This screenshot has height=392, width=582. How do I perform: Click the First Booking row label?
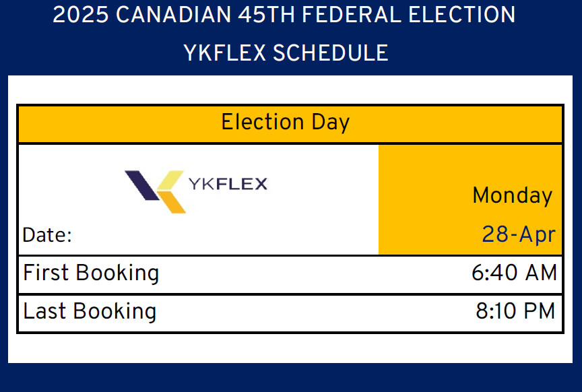[x=92, y=273]
